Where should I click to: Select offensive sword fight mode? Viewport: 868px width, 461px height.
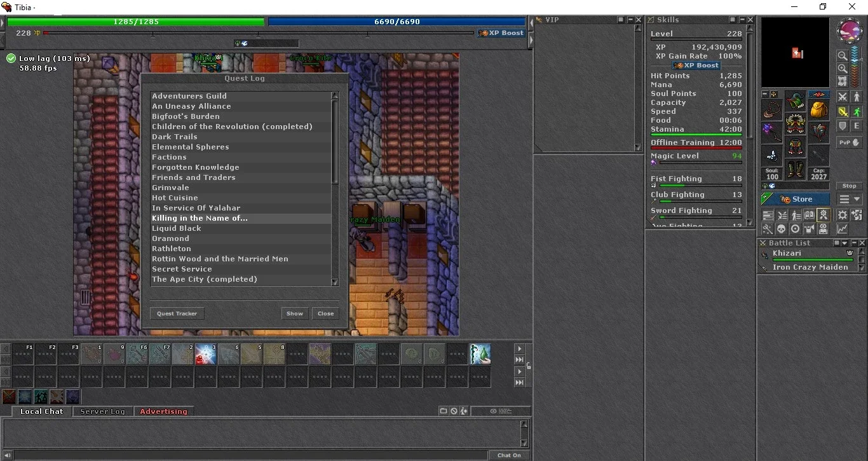click(843, 111)
